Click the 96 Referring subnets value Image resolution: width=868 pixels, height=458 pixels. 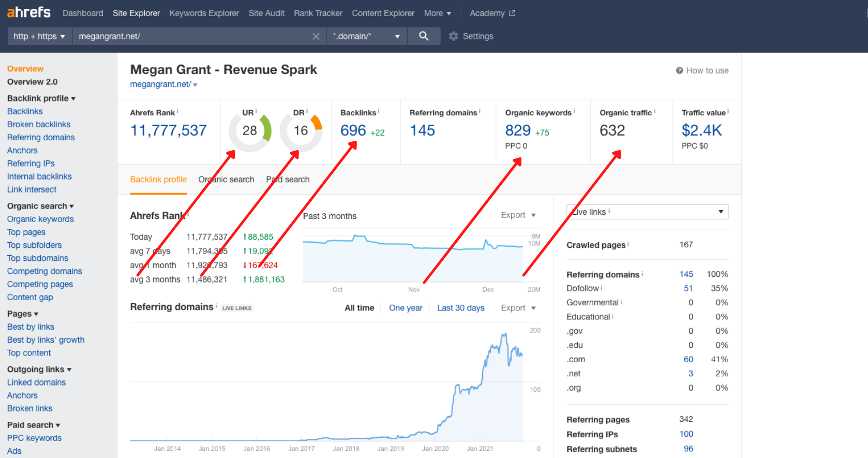[688, 449]
